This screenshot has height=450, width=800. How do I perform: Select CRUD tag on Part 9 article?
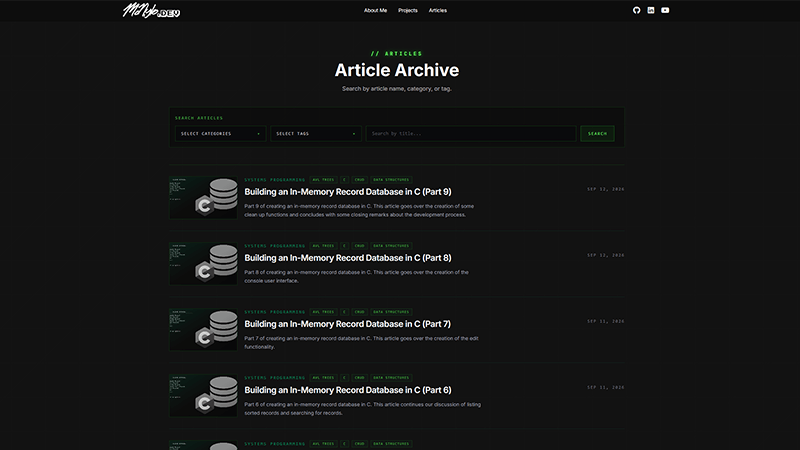[360, 180]
